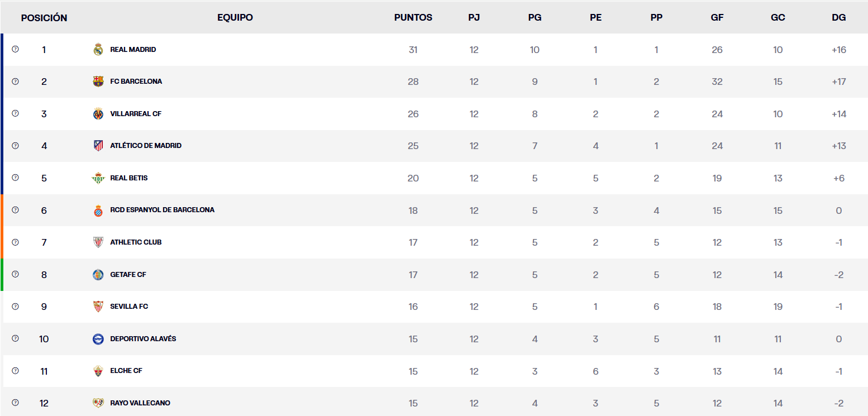Open the Elche CF team link
The height and width of the screenshot is (416, 868).
pyautogui.click(x=126, y=371)
